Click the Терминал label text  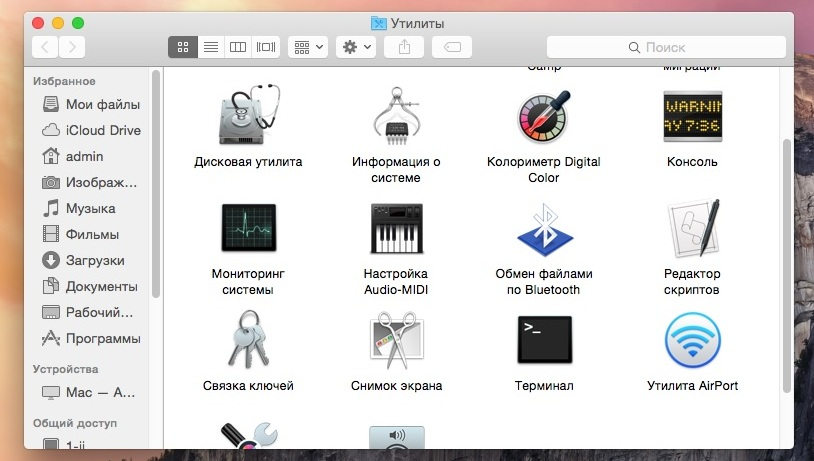tap(544, 386)
